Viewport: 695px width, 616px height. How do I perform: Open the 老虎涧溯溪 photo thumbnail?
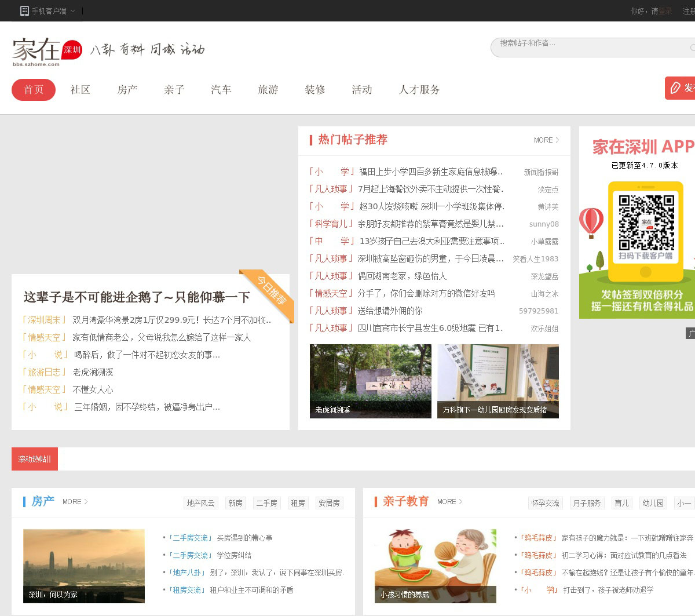[x=371, y=381]
